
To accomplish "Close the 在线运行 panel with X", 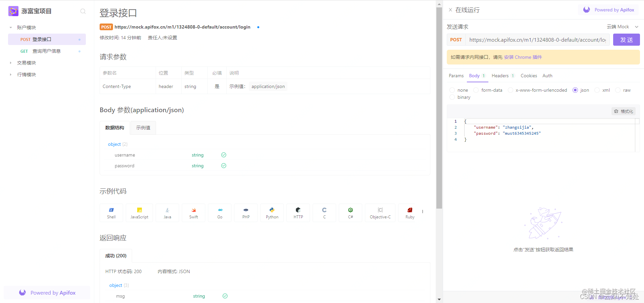I will 450,10.
